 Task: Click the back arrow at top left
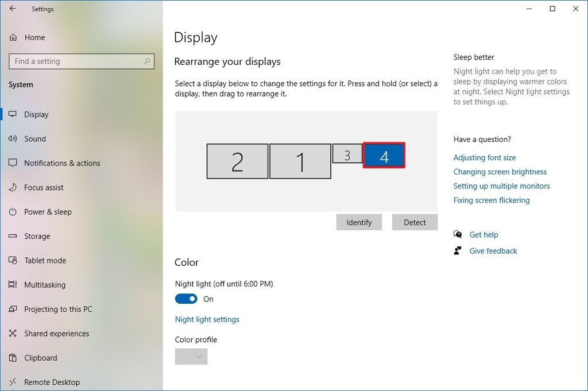tap(13, 9)
